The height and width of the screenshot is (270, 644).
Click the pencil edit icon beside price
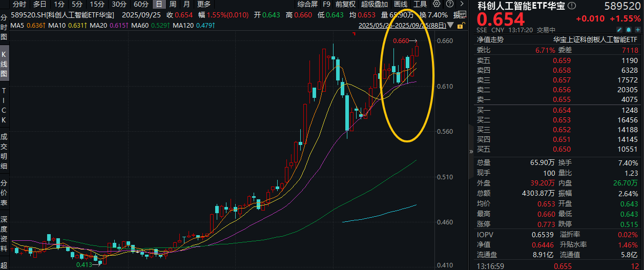619,30
